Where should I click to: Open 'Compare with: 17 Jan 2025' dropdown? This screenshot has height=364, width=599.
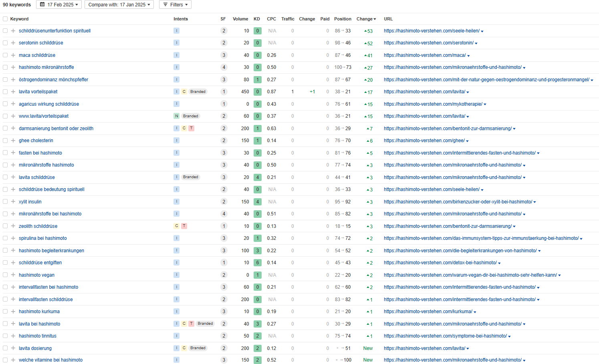[119, 5]
